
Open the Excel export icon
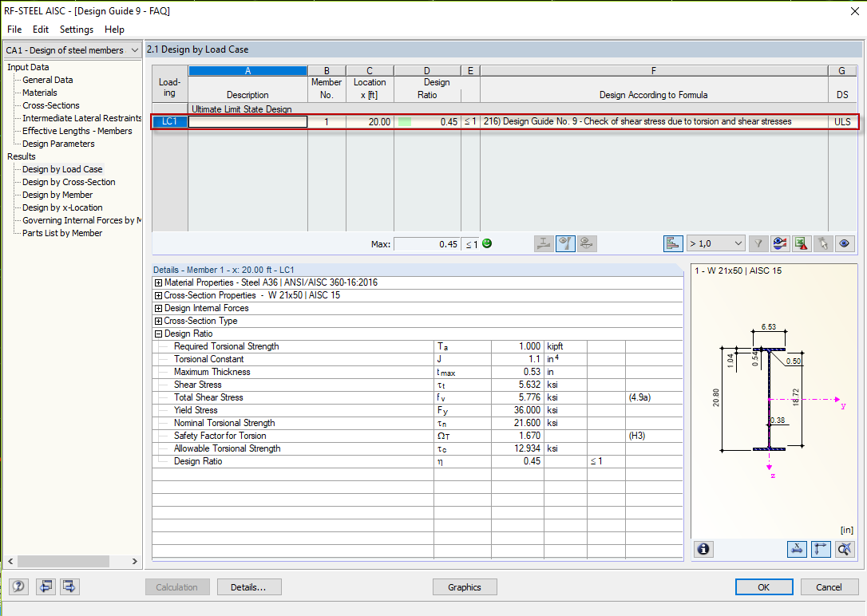coord(801,243)
